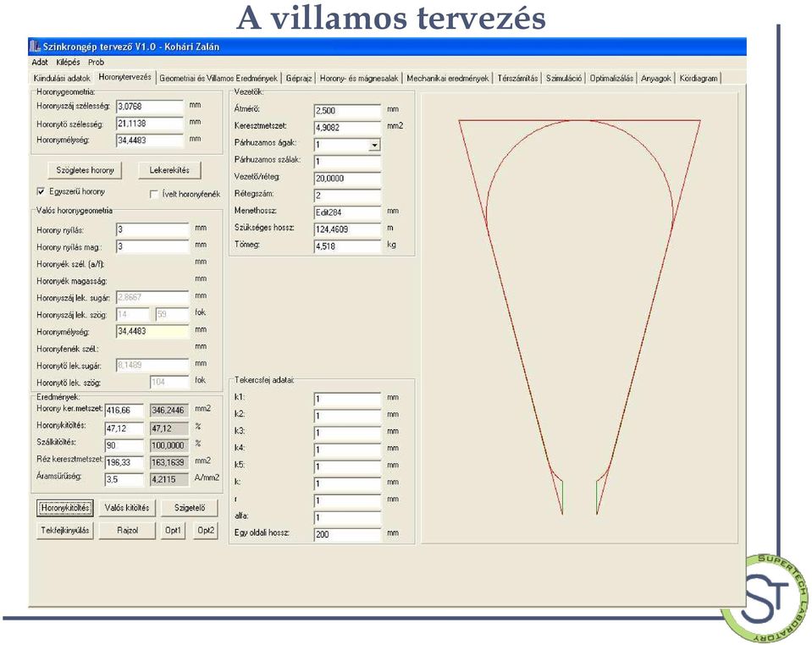Click the alfa input field

click(x=347, y=518)
